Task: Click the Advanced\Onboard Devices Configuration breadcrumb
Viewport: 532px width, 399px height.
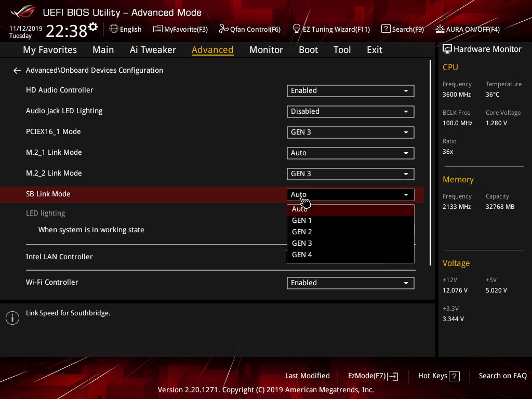Action: 95,70
